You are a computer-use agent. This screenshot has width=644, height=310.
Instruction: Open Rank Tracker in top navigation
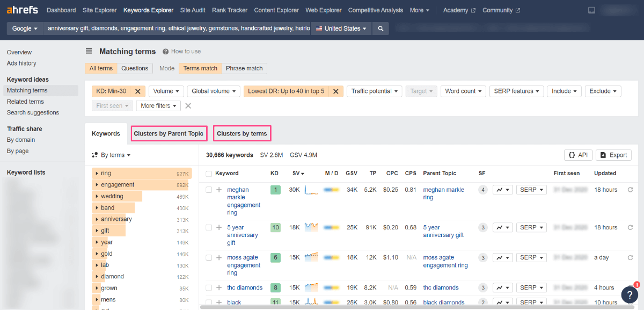[x=230, y=10]
